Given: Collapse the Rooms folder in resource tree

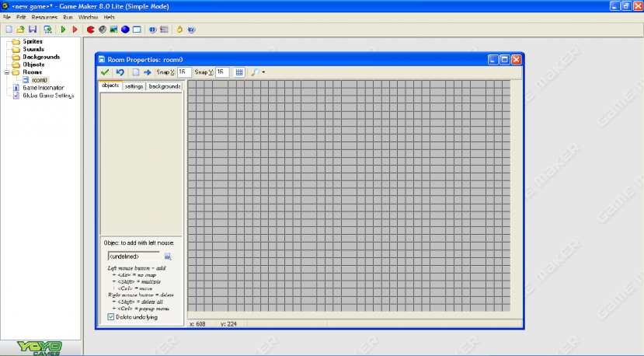Looking at the screenshot, I should pos(6,72).
